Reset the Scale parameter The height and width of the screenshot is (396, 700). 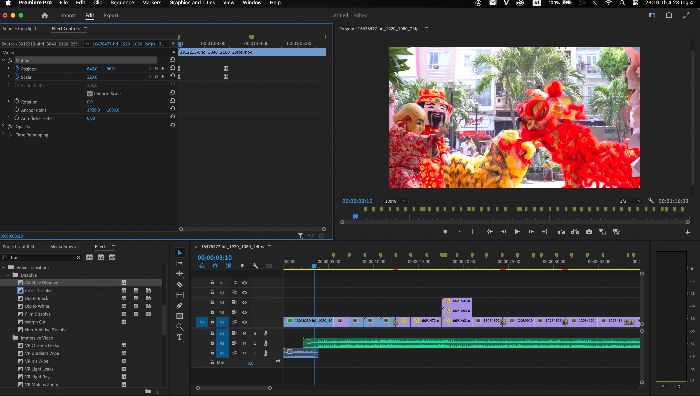click(x=173, y=76)
